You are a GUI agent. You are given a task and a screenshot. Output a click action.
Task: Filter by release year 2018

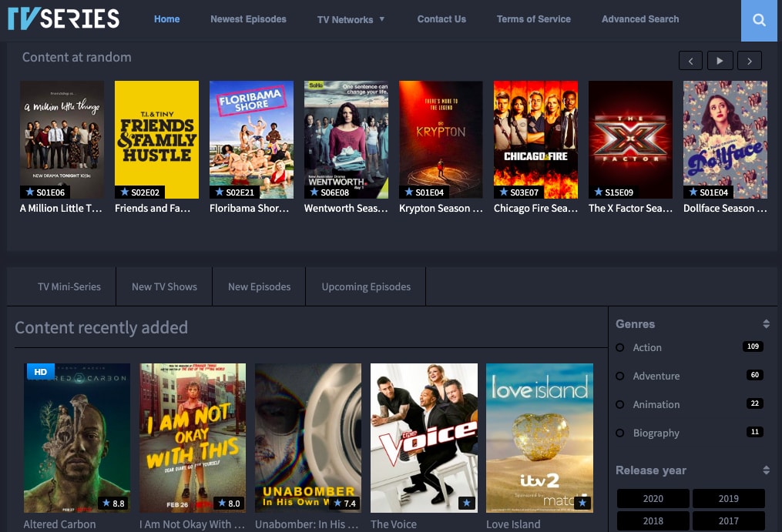[x=653, y=520]
